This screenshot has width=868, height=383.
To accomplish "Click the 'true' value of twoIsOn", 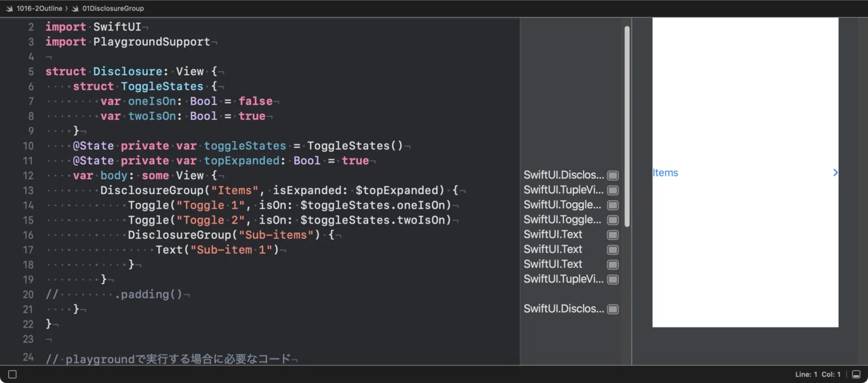I will pyautogui.click(x=252, y=117).
